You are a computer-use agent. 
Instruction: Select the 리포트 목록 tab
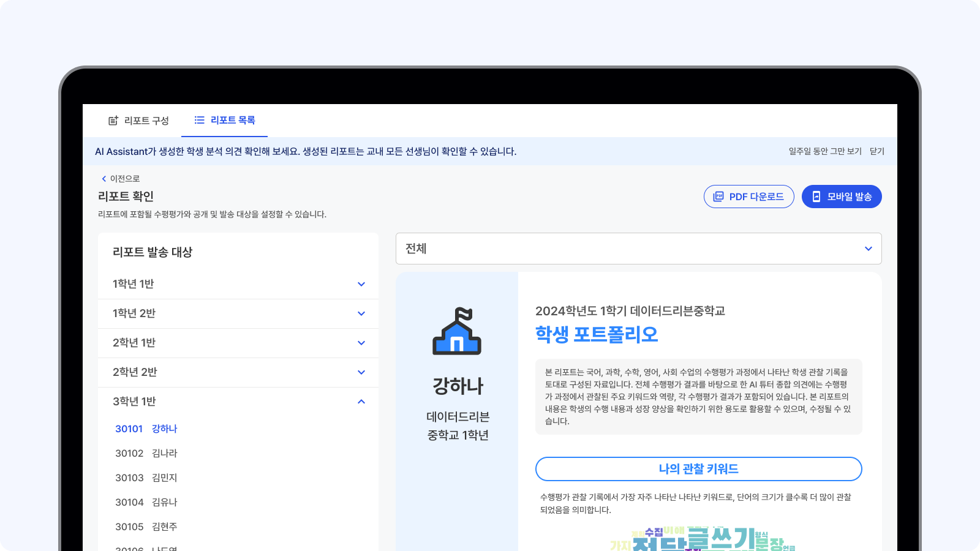(x=232, y=120)
